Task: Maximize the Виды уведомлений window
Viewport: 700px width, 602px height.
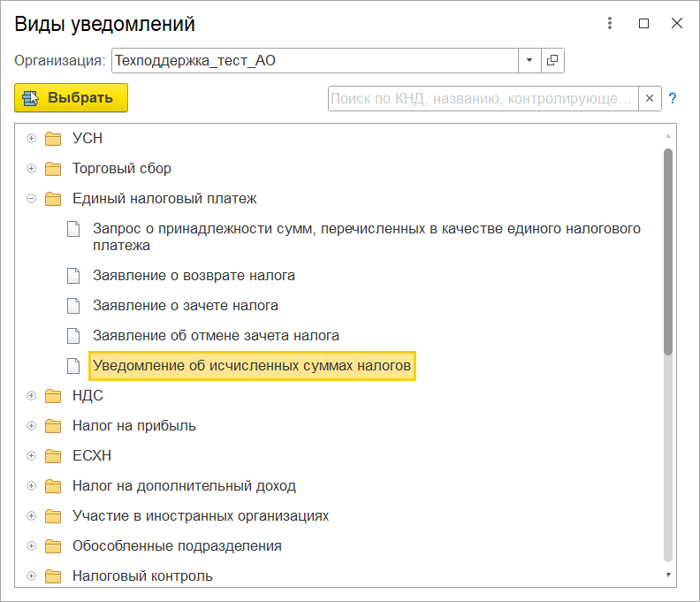Action: 643,23
